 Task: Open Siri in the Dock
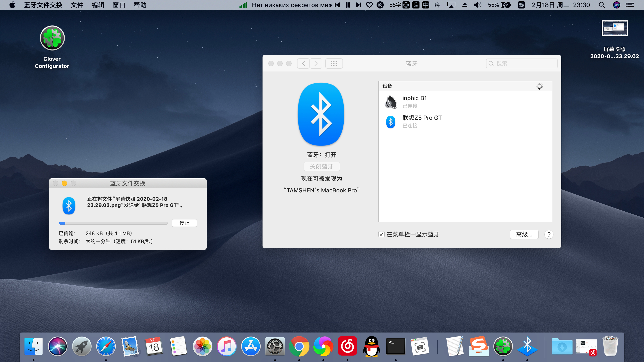[x=57, y=346]
